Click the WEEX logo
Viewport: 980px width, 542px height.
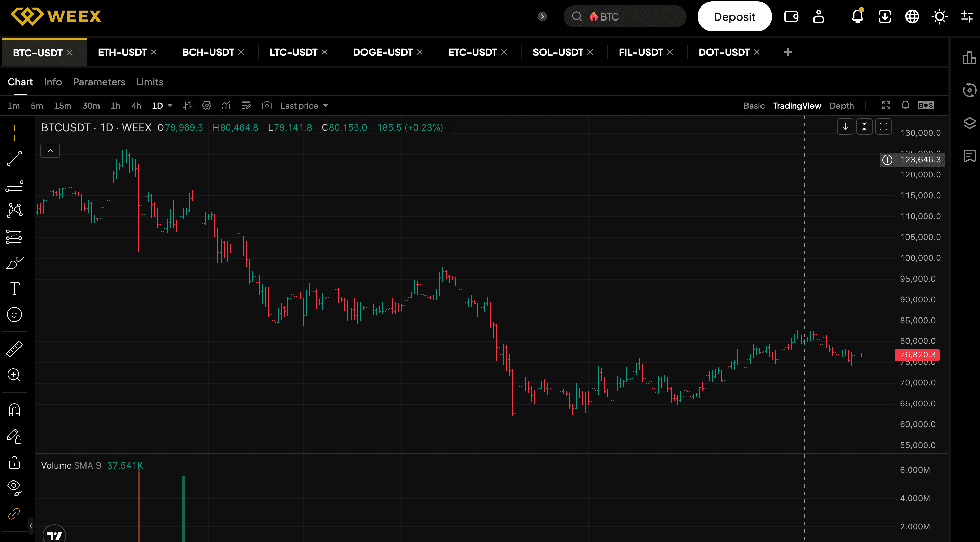[56, 16]
